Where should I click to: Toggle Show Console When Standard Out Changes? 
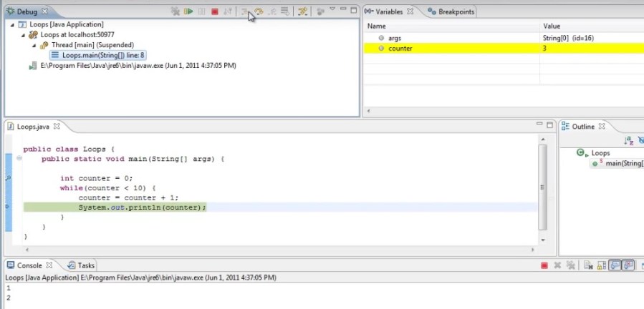(615, 265)
